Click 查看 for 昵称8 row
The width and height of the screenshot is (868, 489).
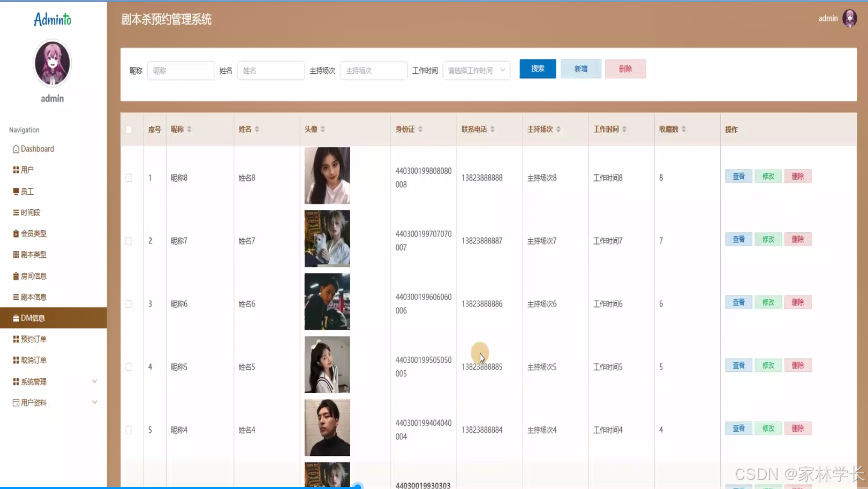[x=738, y=176]
